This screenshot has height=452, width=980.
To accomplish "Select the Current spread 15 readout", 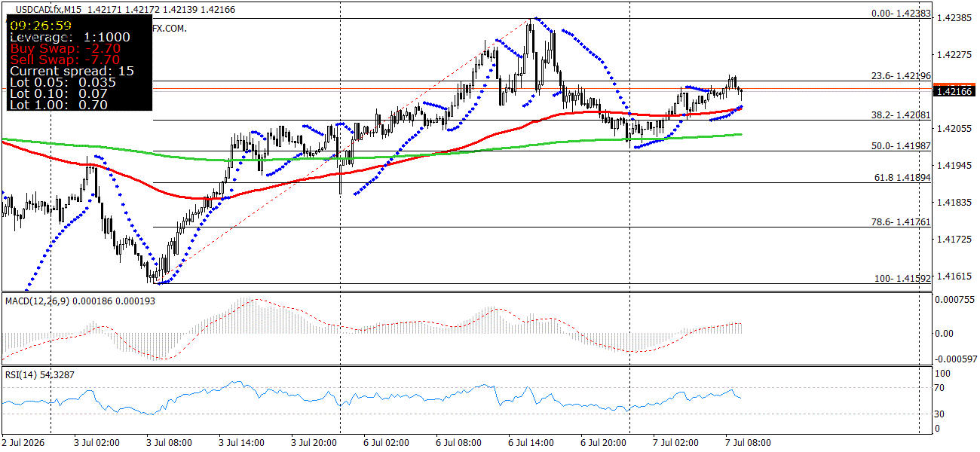I will [72, 71].
